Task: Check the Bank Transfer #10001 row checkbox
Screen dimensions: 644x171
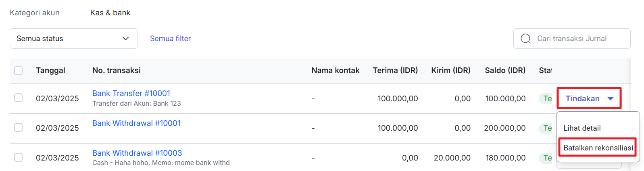Action: coord(19,98)
